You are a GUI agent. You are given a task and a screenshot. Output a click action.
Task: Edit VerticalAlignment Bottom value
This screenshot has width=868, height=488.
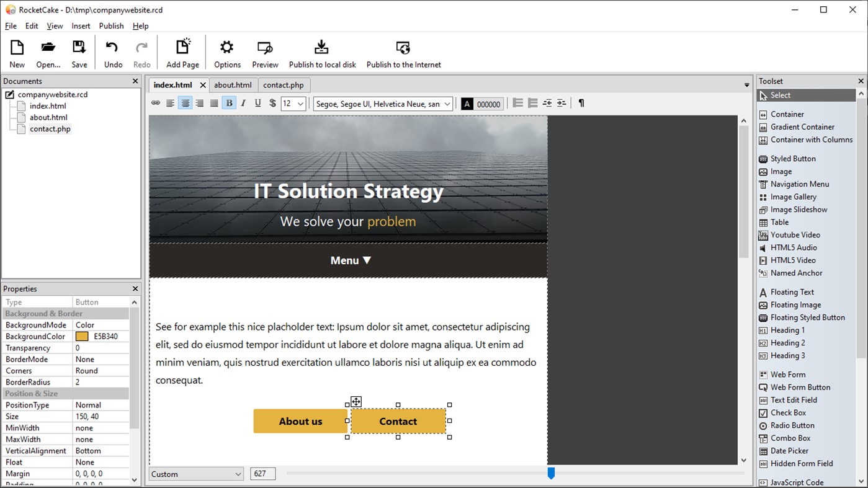[x=101, y=451]
